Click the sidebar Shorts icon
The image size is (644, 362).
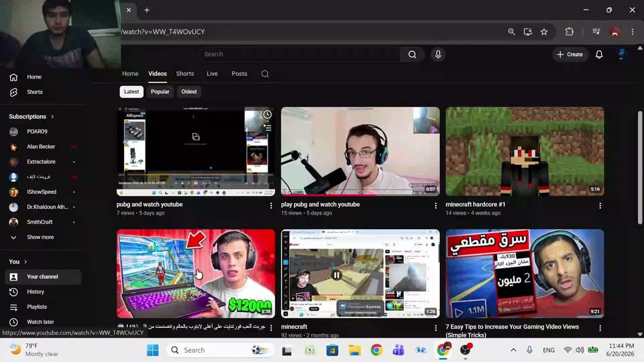[14, 92]
